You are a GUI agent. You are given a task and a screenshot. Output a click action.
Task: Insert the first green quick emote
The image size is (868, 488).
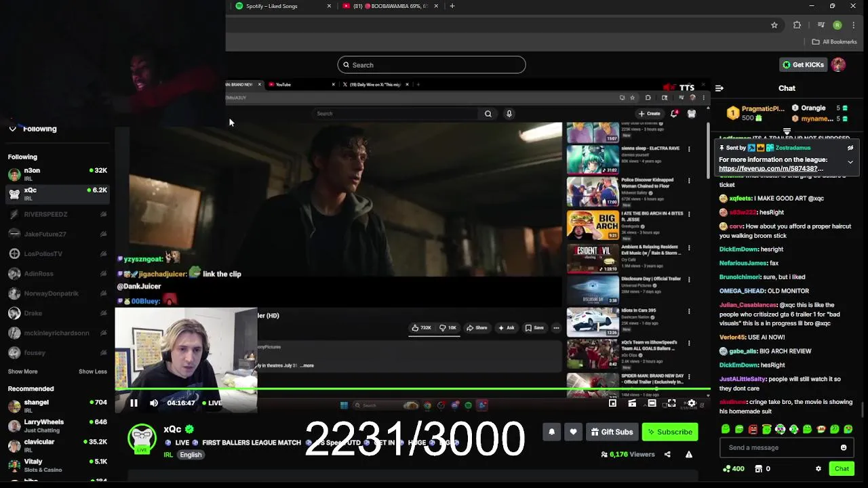point(726,429)
